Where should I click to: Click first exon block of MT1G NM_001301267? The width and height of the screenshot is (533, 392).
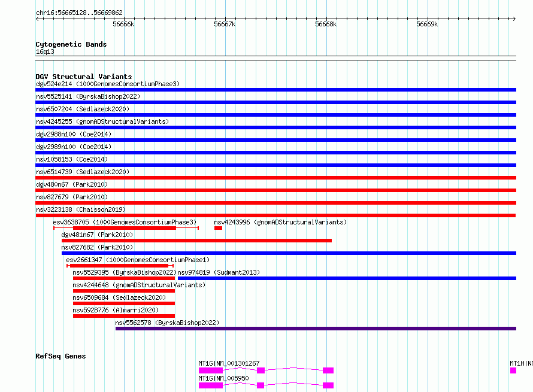(x=211, y=370)
